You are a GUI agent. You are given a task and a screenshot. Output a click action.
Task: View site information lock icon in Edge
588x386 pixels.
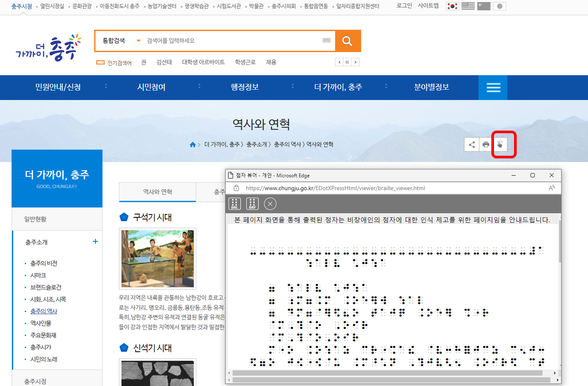point(236,188)
